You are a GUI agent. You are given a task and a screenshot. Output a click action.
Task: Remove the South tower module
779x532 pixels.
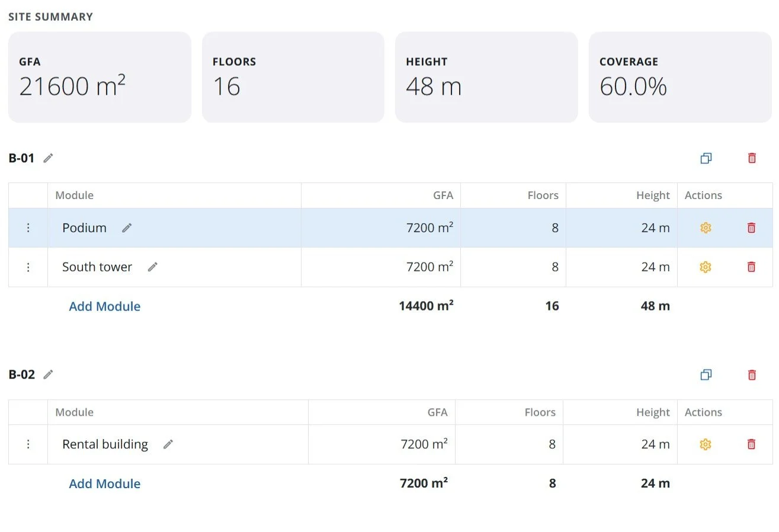(x=751, y=267)
